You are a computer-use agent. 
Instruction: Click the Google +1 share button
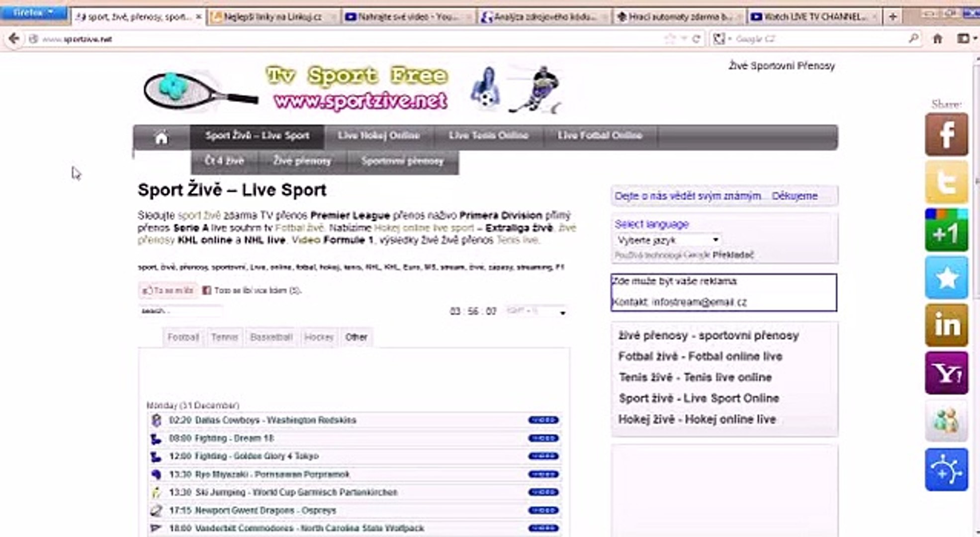pos(946,230)
